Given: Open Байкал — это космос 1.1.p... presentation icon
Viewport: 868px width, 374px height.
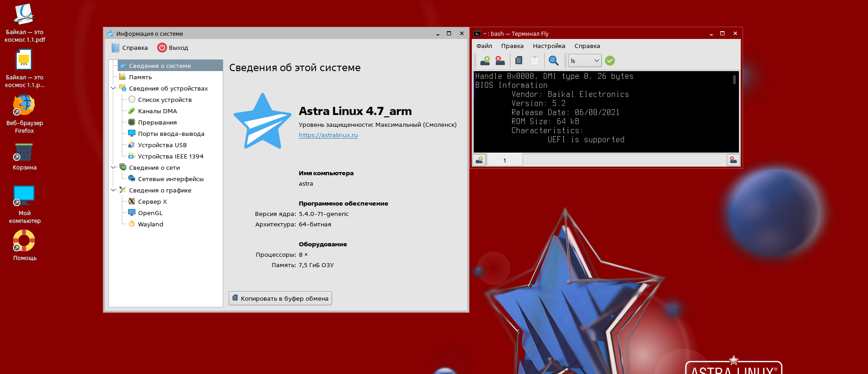Looking at the screenshot, I should coord(24,69).
